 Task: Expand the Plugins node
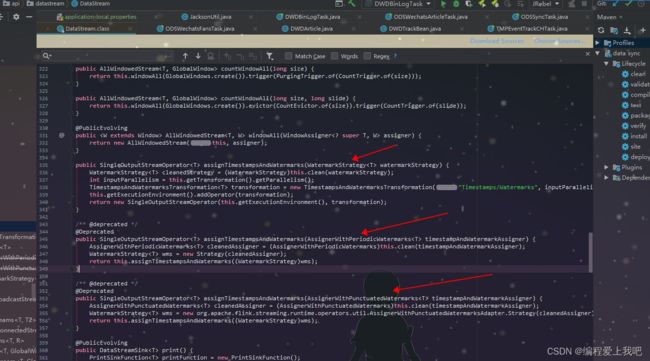[606, 167]
